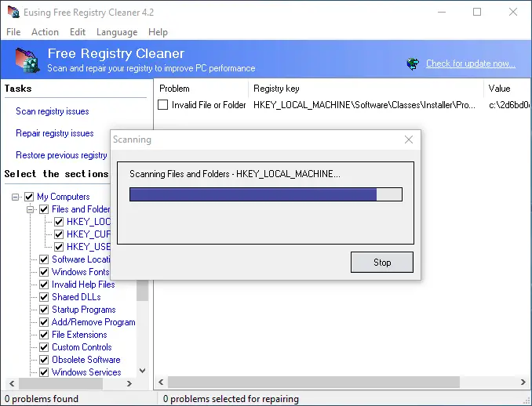Click '0 problems selected for repairing' status
Screen dimensions: 532x406
231,399
